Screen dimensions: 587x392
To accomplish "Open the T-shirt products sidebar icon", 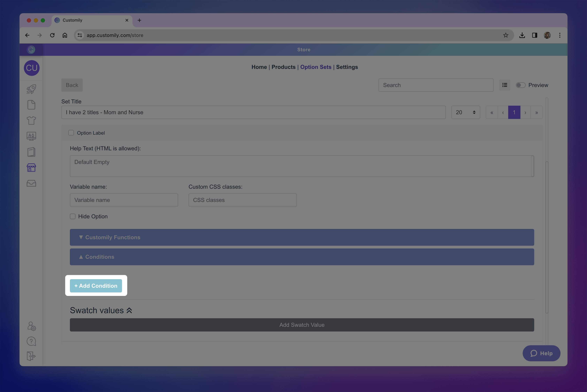I will [x=31, y=120].
